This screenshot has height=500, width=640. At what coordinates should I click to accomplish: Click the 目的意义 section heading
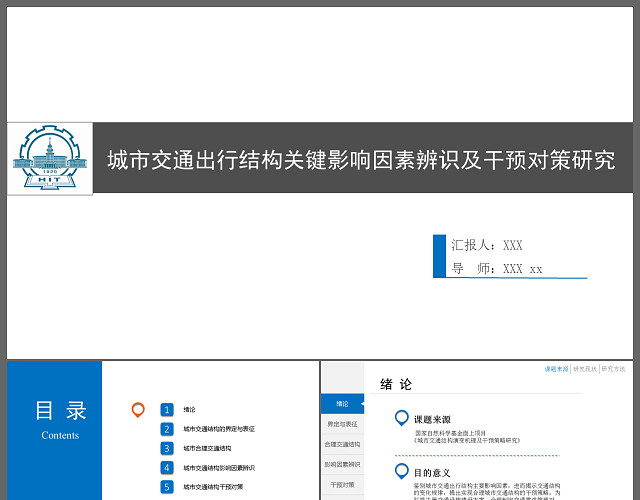point(432,473)
